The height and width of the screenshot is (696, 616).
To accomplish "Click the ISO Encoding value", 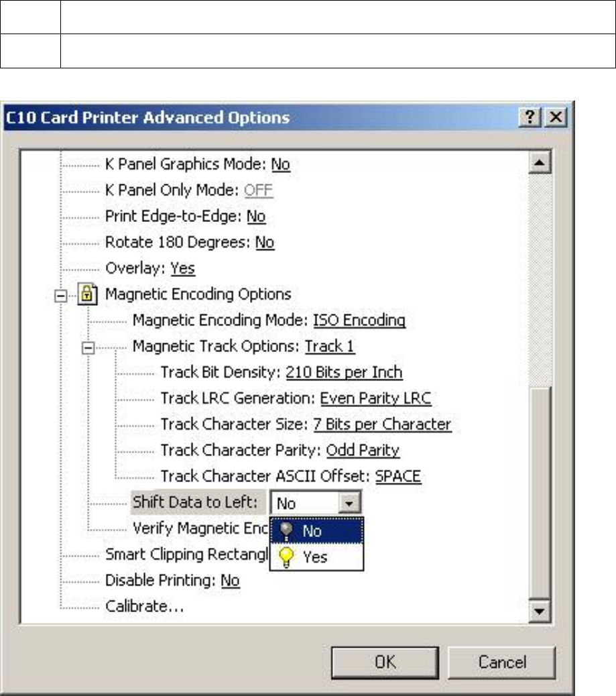I will [359, 321].
